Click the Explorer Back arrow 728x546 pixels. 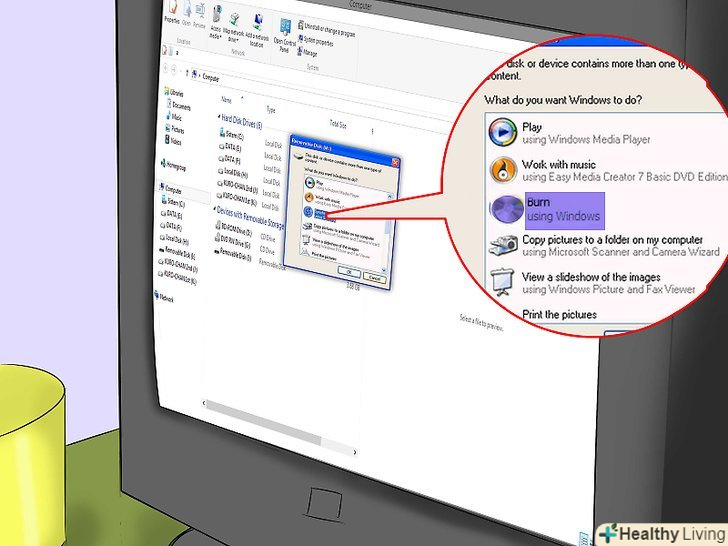pos(166,69)
